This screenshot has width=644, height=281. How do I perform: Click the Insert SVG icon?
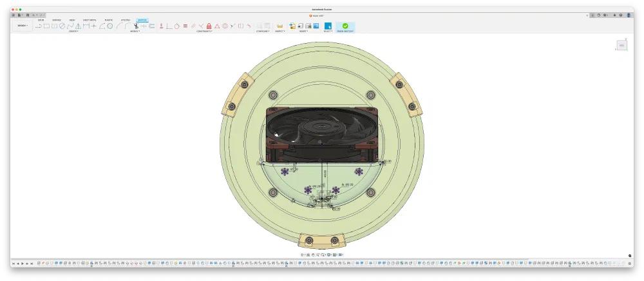pos(300,26)
